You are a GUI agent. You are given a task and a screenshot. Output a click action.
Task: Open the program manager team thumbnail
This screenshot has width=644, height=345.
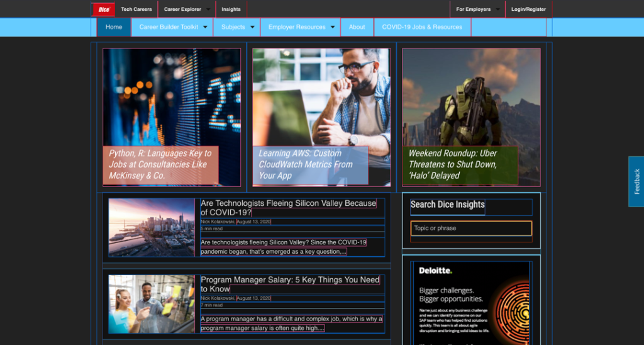pos(152,304)
